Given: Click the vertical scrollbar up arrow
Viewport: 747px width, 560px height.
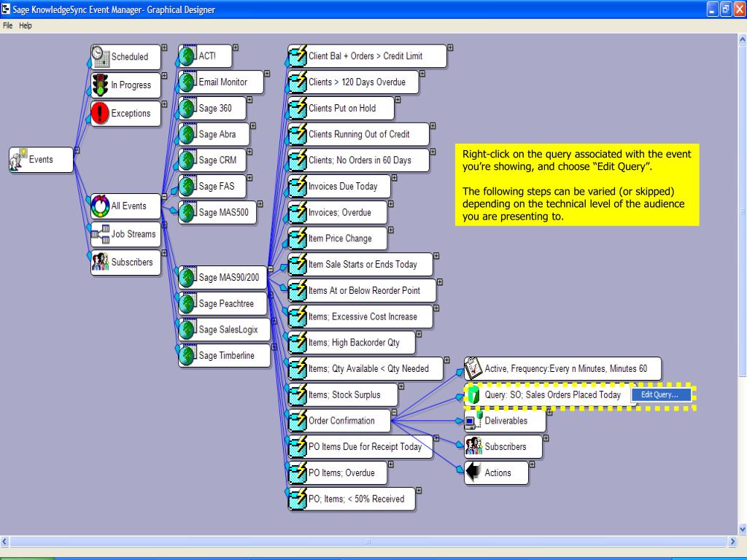Looking at the screenshot, I should click(742, 40).
